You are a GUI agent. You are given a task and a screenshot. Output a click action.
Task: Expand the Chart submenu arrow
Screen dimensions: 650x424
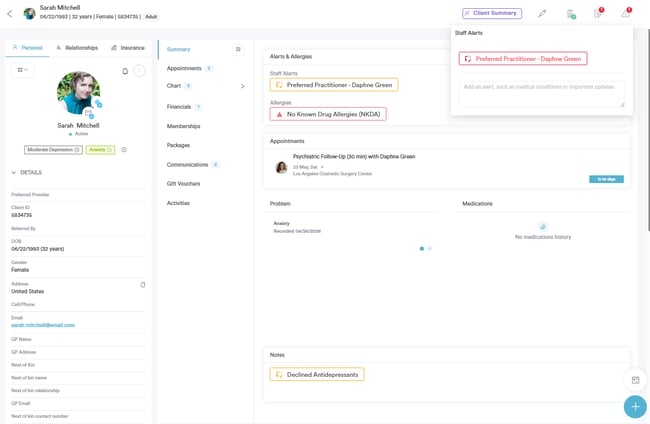pos(242,87)
